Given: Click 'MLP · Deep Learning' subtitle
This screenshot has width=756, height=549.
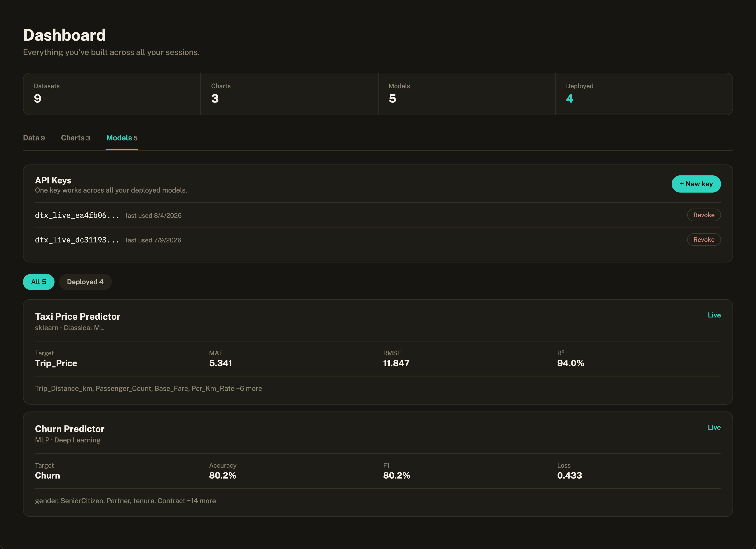Looking at the screenshot, I should pyautogui.click(x=68, y=440).
